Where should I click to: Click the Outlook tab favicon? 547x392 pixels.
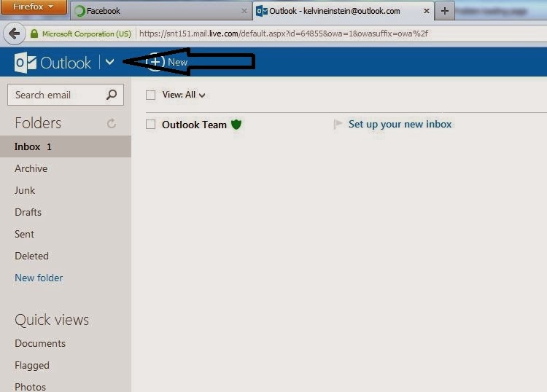[262, 11]
